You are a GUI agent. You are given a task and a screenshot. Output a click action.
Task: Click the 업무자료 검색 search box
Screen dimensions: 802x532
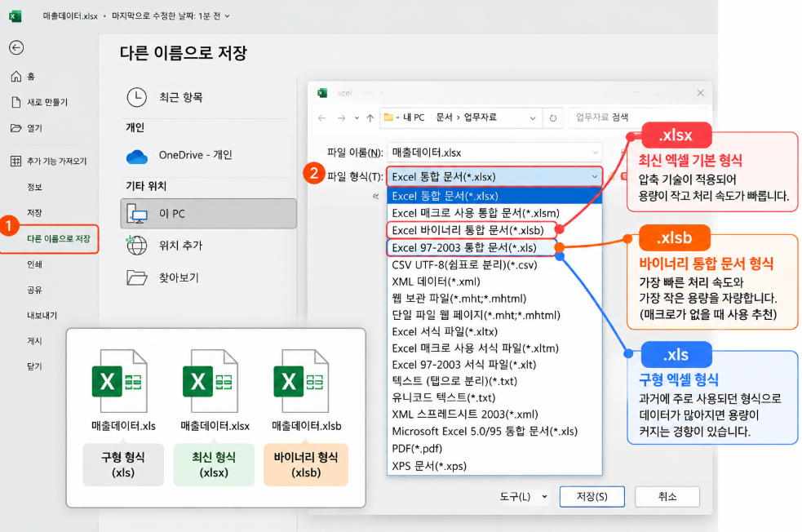pyautogui.click(x=637, y=117)
